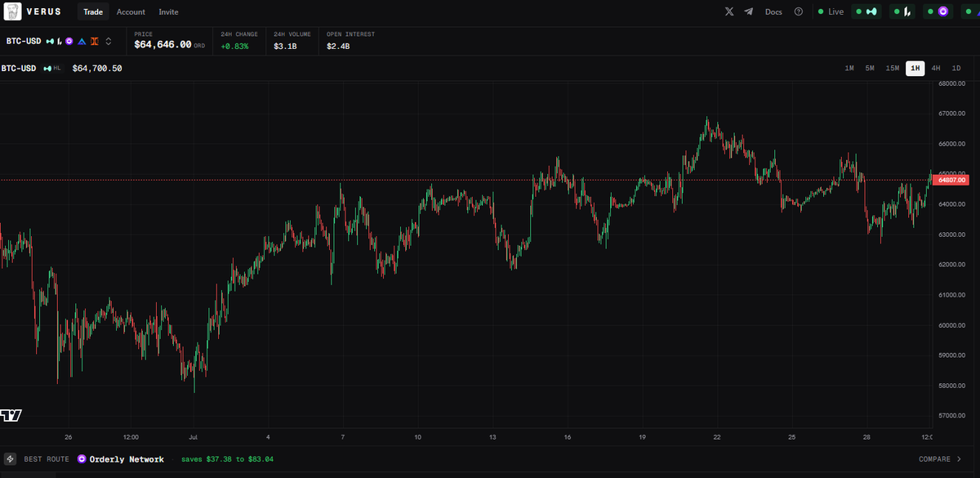
Task: Select the 15M chart timeframe
Action: (x=893, y=69)
